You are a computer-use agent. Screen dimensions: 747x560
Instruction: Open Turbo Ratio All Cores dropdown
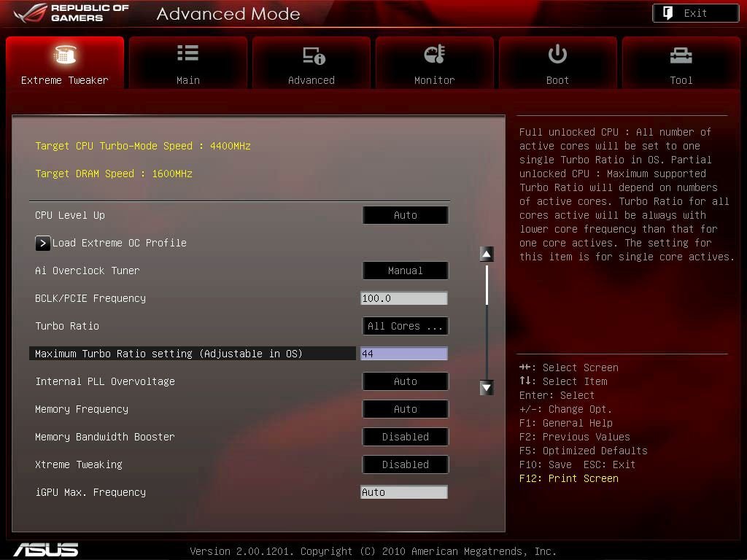coord(406,326)
